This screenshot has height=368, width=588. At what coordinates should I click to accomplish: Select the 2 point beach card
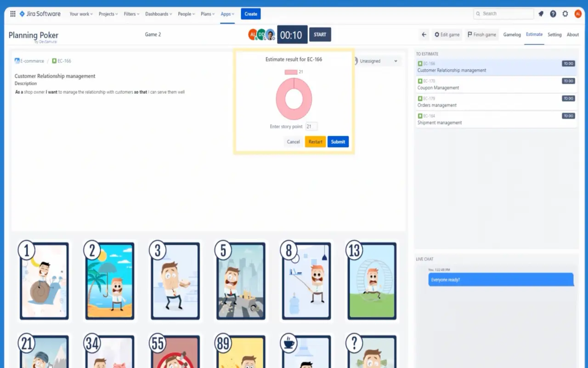(x=109, y=281)
